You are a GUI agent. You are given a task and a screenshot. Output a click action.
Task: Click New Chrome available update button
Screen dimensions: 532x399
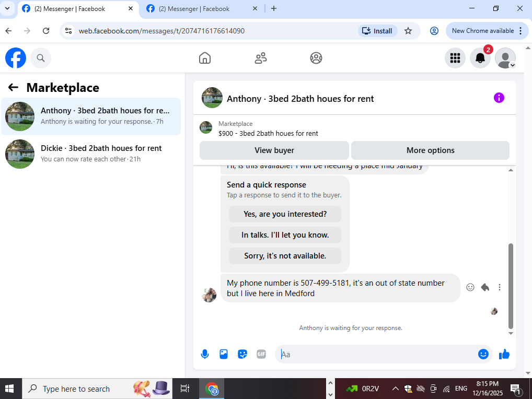487,31
